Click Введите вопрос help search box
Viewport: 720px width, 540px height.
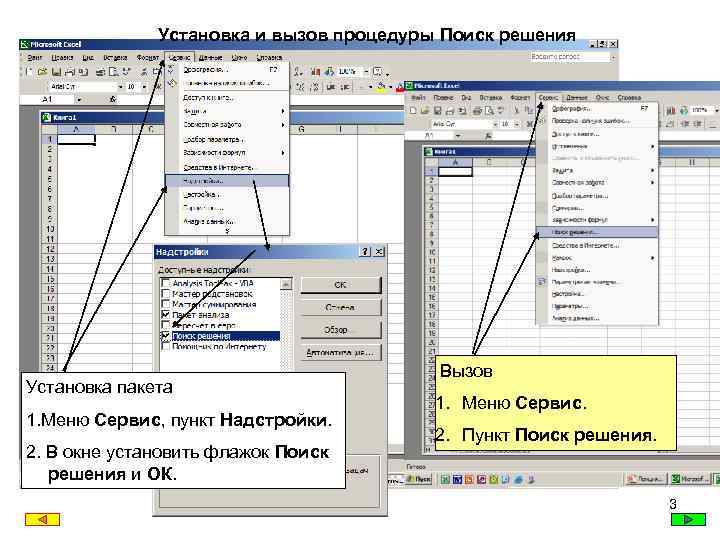pyautogui.click(x=568, y=56)
